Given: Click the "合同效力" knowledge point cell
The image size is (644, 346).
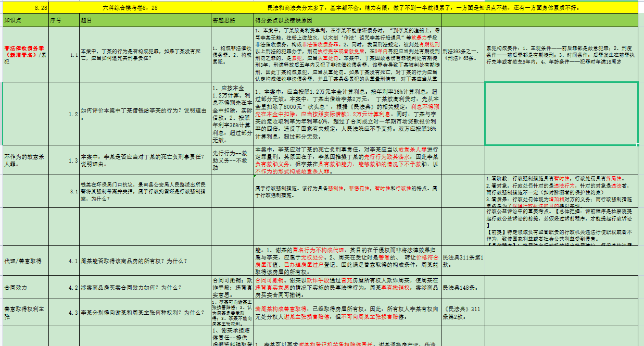Looking at the screenshot, I should [x=25, y=288].
